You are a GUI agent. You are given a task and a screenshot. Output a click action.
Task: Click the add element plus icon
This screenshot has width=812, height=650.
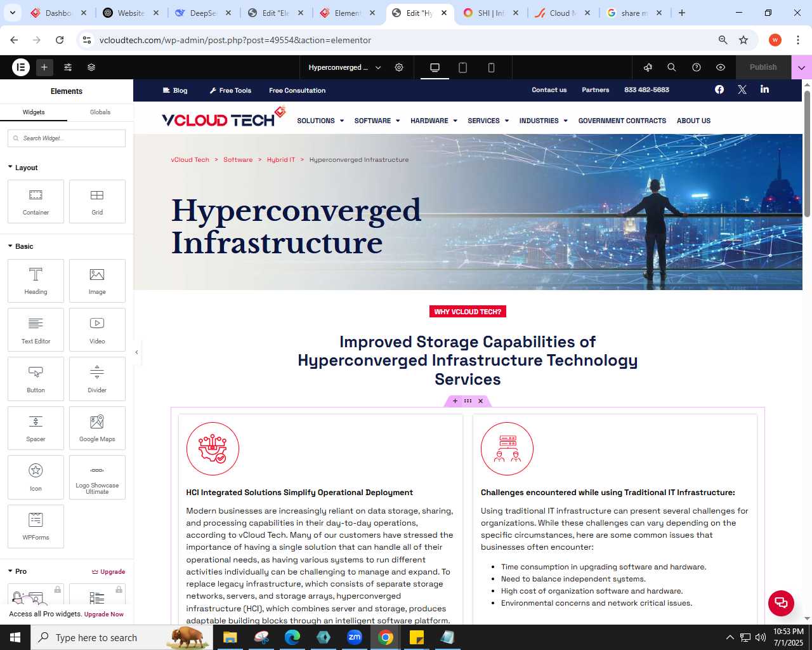[44, 67]
